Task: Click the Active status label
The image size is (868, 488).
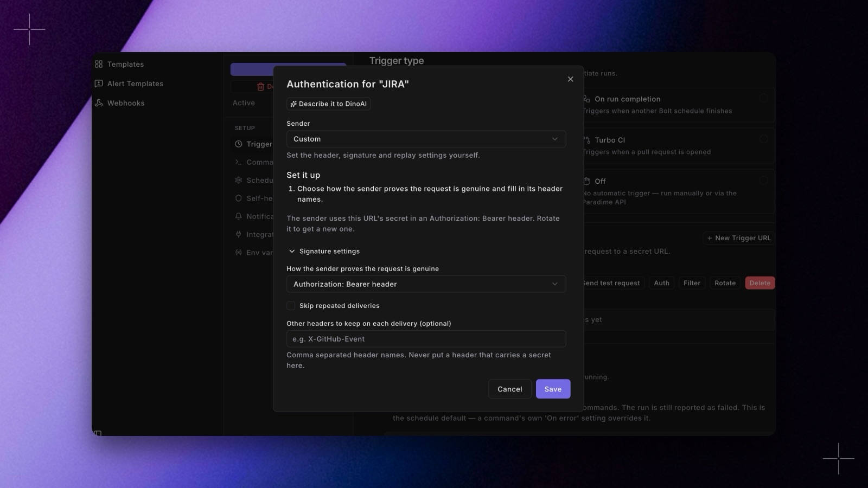Action: pos(244,103)
